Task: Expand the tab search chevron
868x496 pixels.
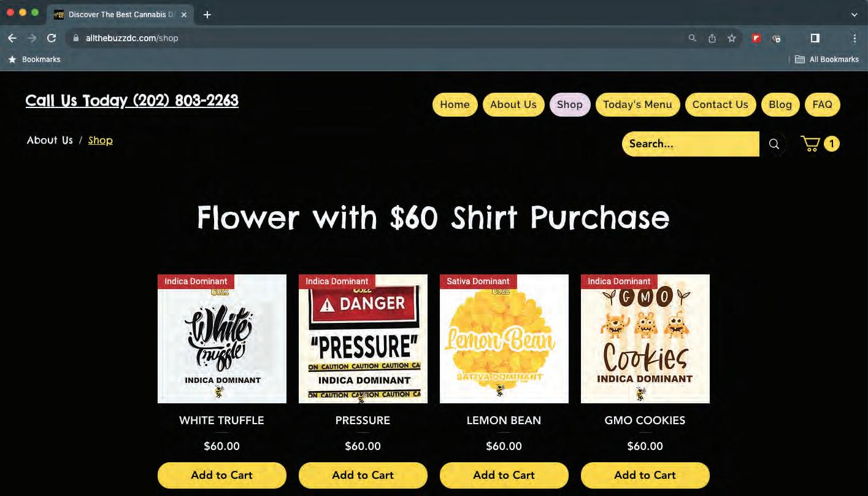Action: coord(855,15)
